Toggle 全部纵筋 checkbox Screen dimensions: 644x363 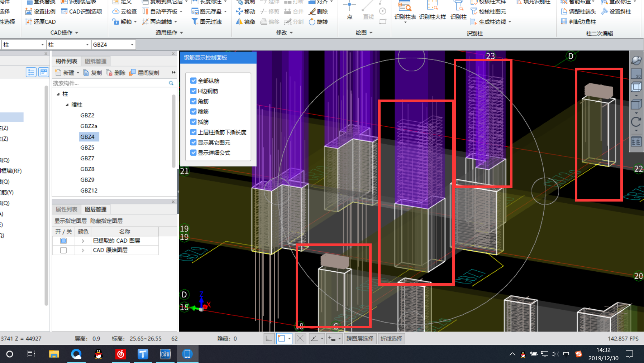pyautogui.click(x=193, y=81)
